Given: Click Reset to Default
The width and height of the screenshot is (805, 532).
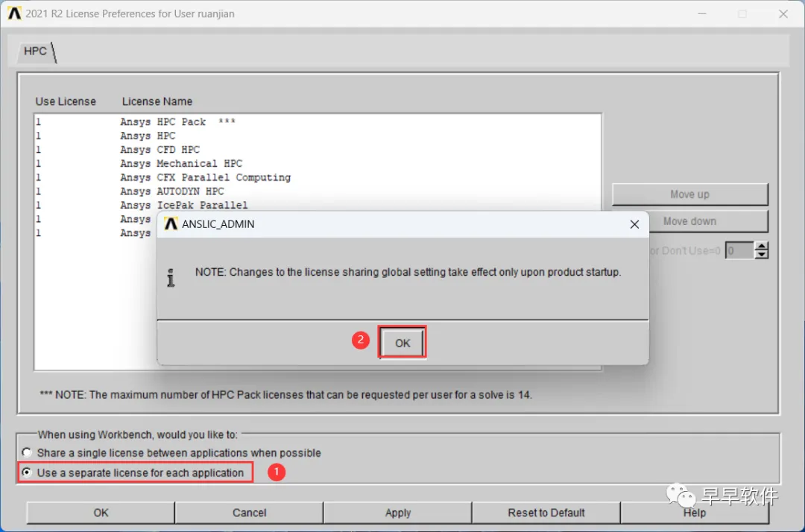Looking at the screenshot, I should [546, 513].
